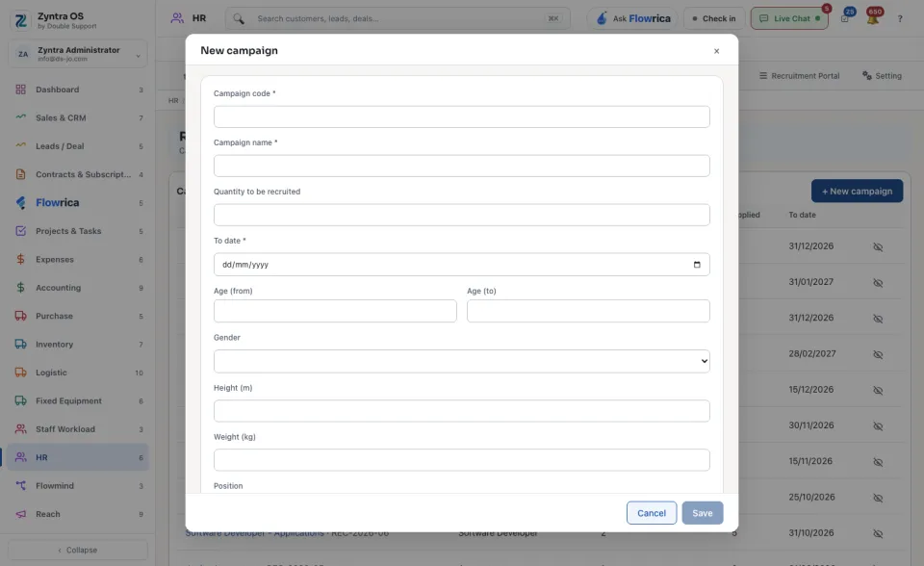The image size is (924, 566).
Task: Open Flowmind module
Action: pyautogui.click(x=78, y=486)
